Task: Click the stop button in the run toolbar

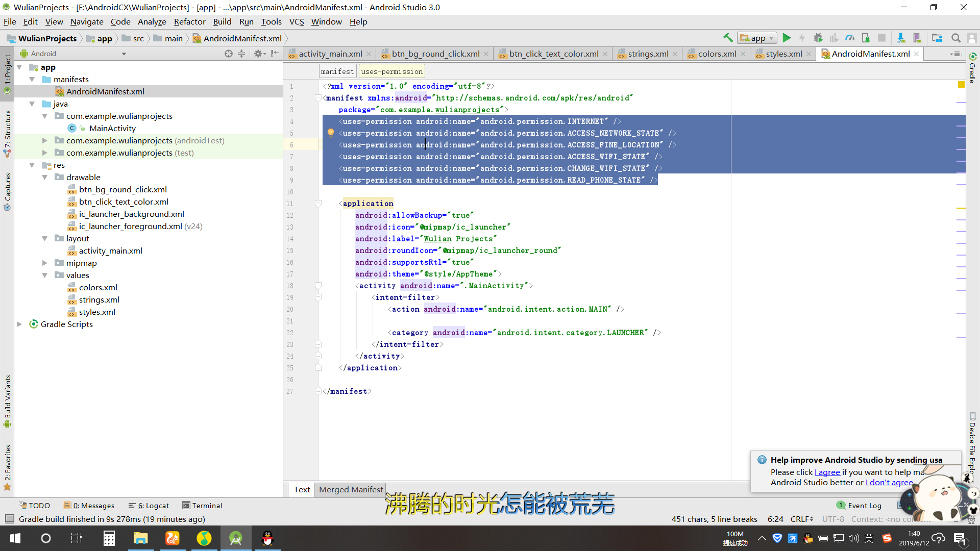Action: click(x=881, y=38)
